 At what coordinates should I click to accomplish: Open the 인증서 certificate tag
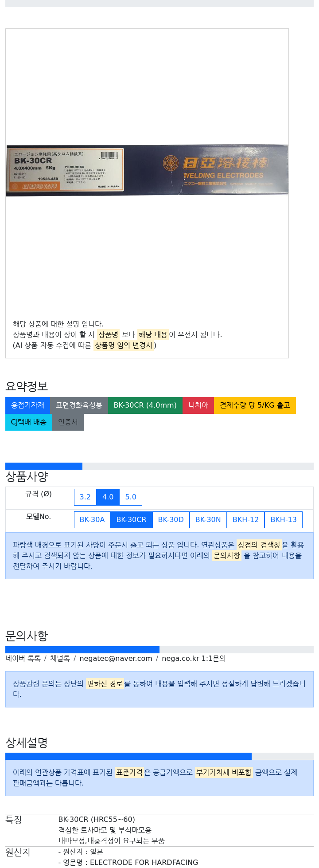[x=68, y=422]
